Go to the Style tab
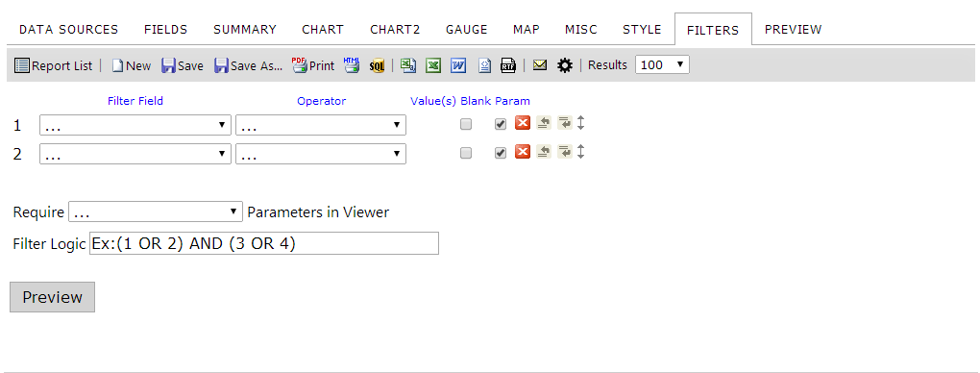 point(642,30)
